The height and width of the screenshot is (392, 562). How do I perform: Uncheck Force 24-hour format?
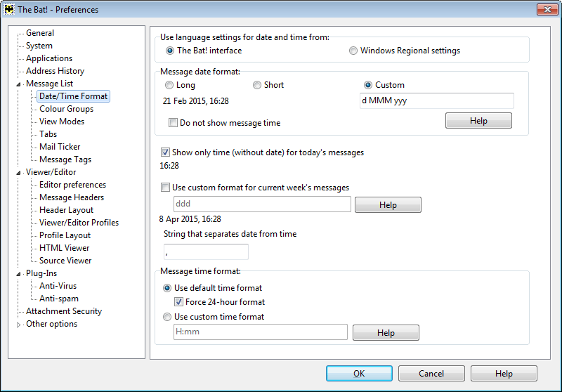tap(178, 302)
